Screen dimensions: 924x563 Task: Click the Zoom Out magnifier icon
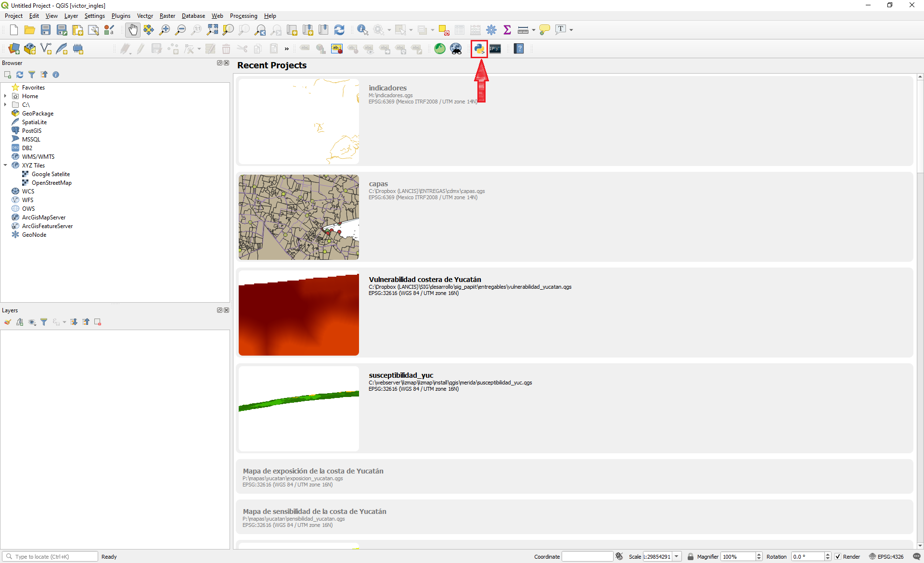(x=180, y=30)
